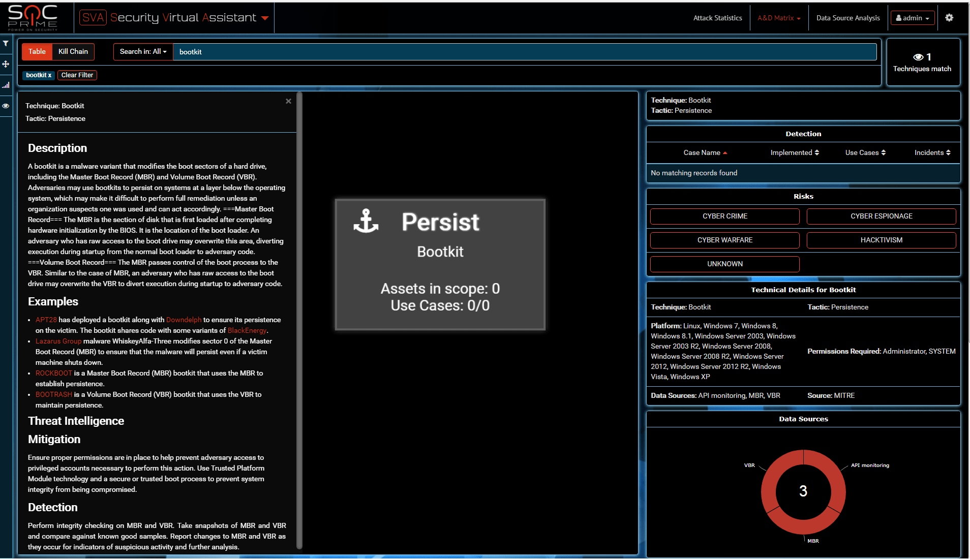Open the Security Virtual Assistant dropdown
The width and height of the screenshot is (970, 560).
click(265, 18)
